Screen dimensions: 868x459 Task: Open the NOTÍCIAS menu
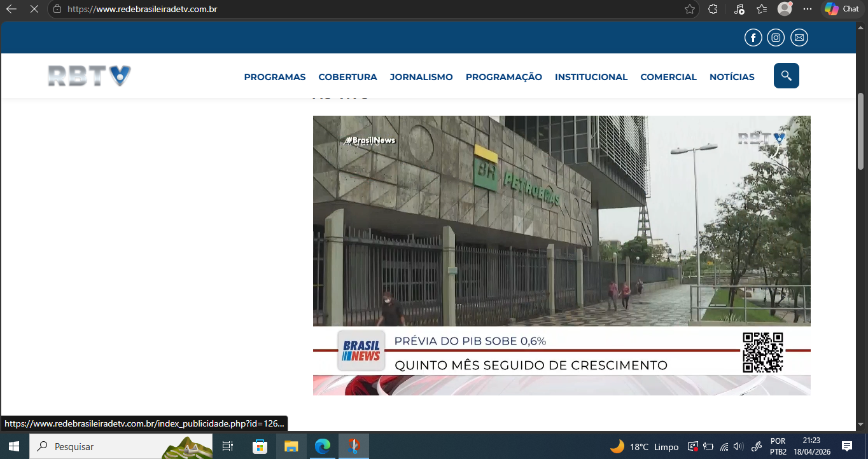click(732, 77)
